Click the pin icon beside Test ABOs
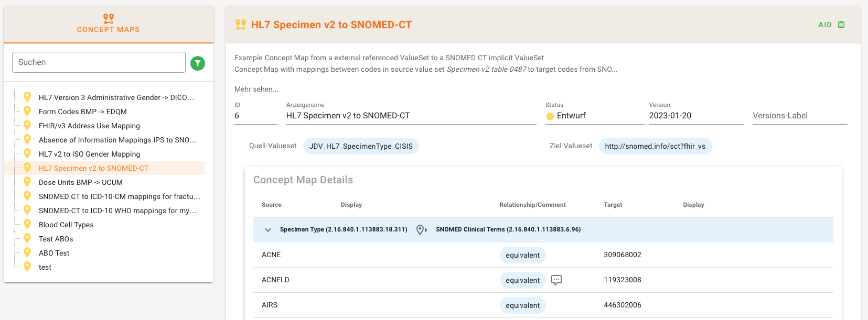 [x=27, y=238]
